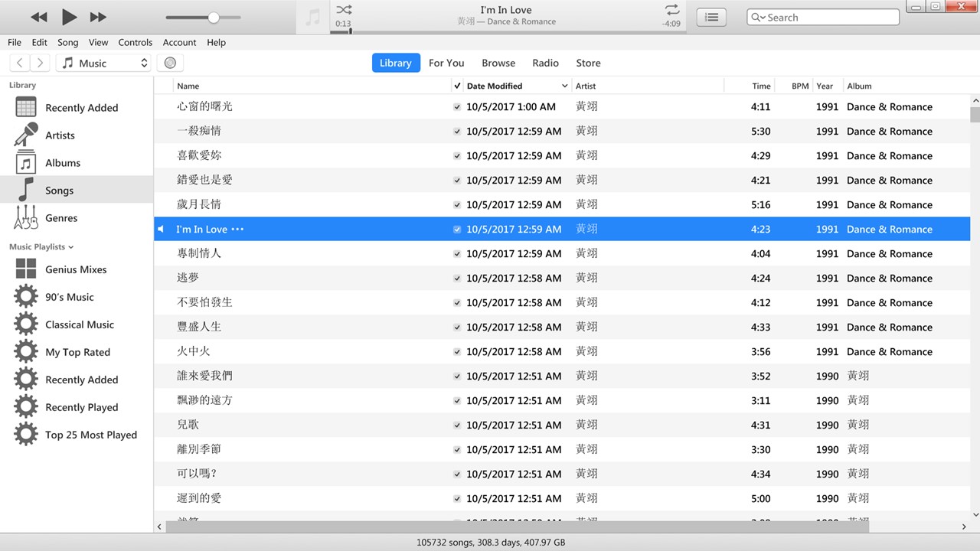Click the album artwork music note placeholder
This screenshot has height=551, width=980.
point(313,18)
